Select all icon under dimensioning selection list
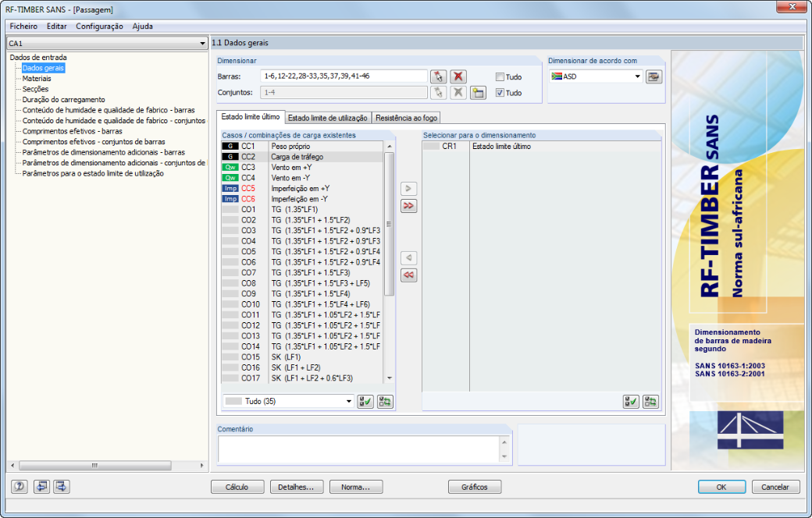This screenshot has height=518, width=812. coord(631,402)
